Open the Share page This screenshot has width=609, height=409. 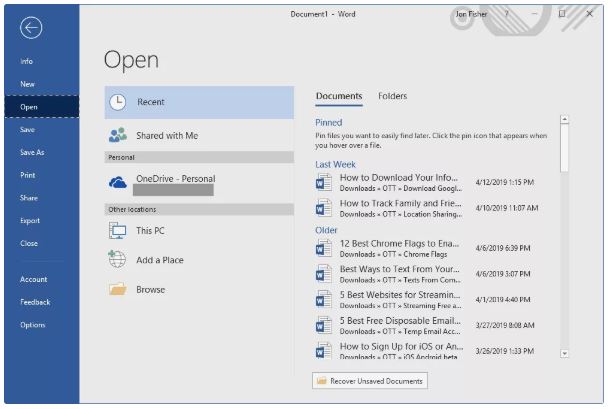click(x=42, y=198)
